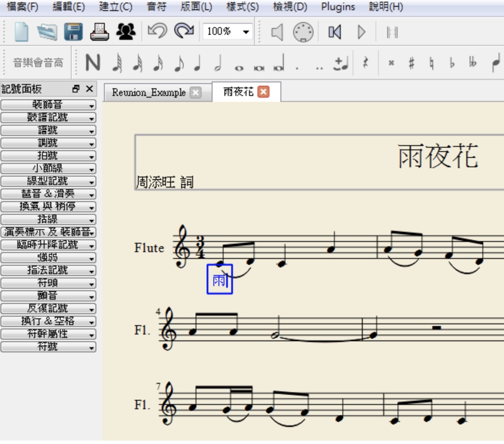Open the 編輯(E) menu
504x444 pixels.
click(x=69, y=7)
